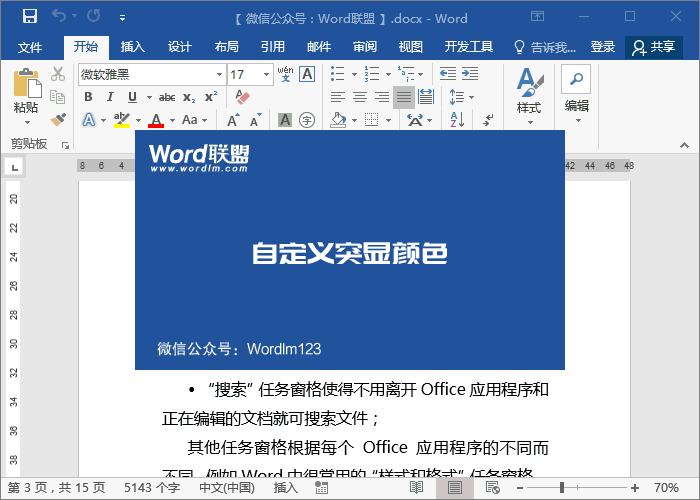Apply bullet list formatting
The height and width of the screenshot is (500, 700).
[x=338, y=74]
